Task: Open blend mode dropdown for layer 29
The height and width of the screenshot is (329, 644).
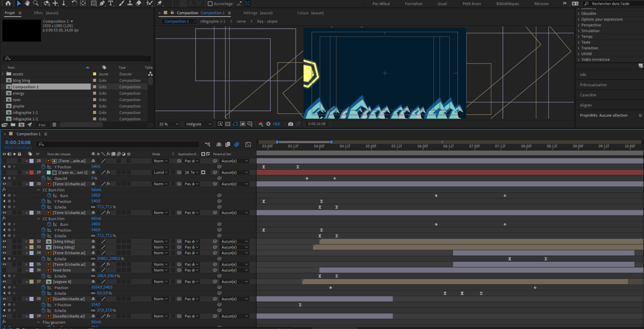Action: pos(161,173)
